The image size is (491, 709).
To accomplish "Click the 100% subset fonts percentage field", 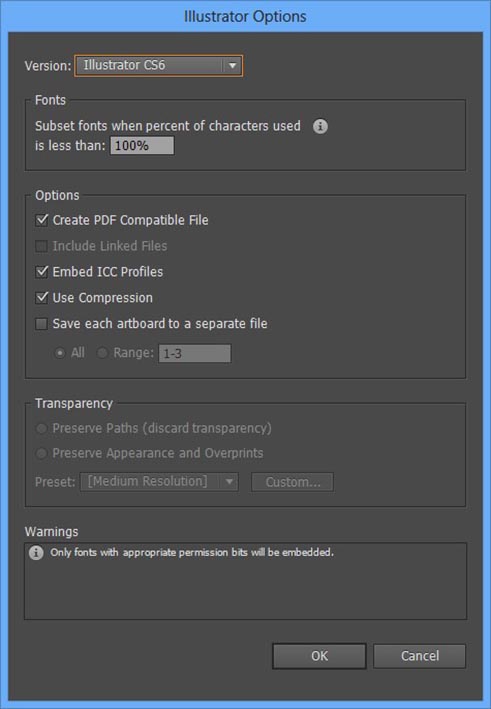I will (142, 146).
